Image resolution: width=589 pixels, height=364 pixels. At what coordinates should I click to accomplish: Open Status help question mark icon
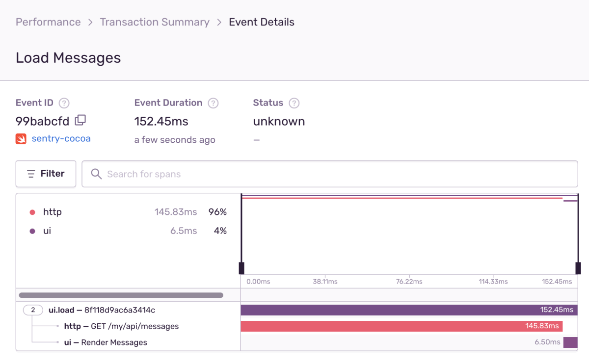[294, 103]
